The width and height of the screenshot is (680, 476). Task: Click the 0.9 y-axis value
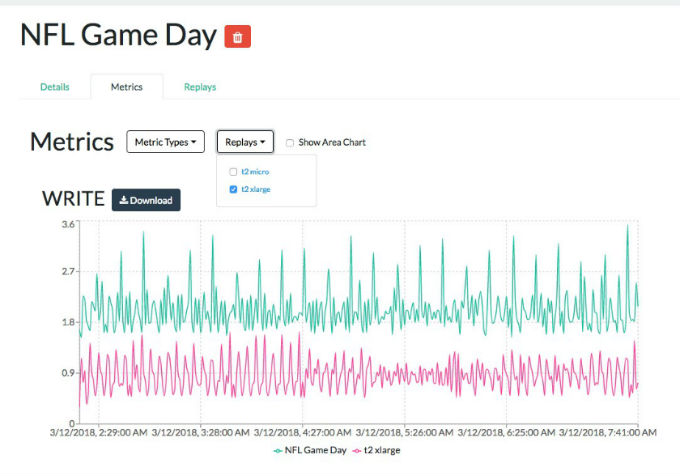coord(68,373)
